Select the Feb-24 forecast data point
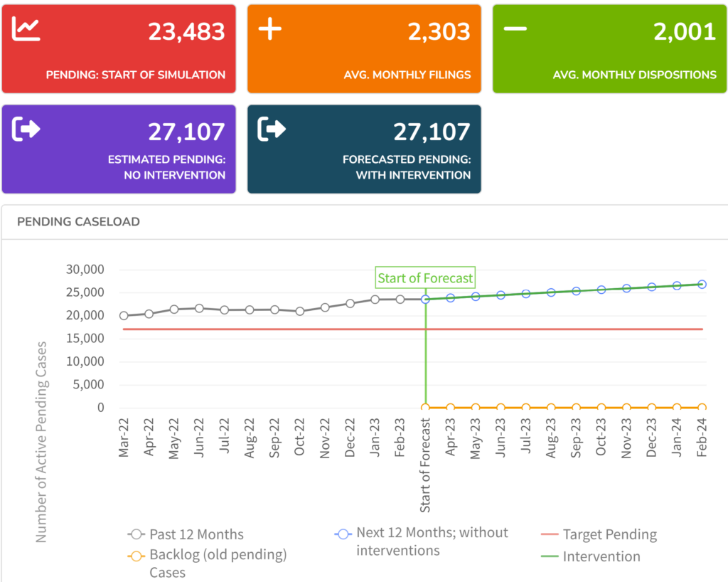 (x=702, y=284)
